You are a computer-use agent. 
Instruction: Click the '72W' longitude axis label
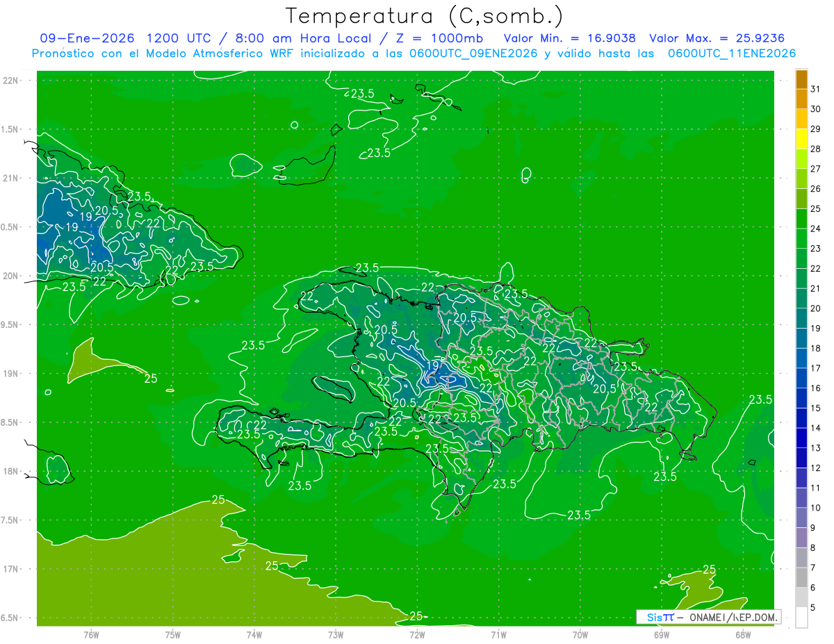point(417,634)
